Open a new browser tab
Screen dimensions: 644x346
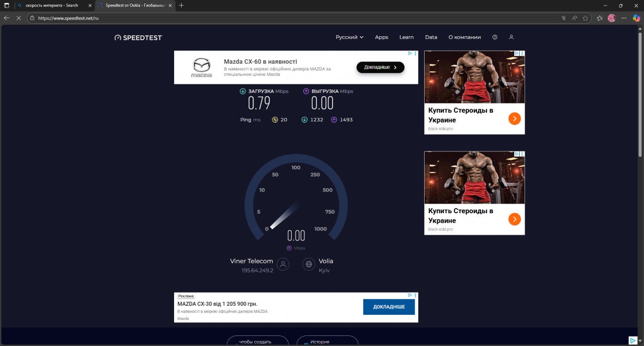coord(181,6)
